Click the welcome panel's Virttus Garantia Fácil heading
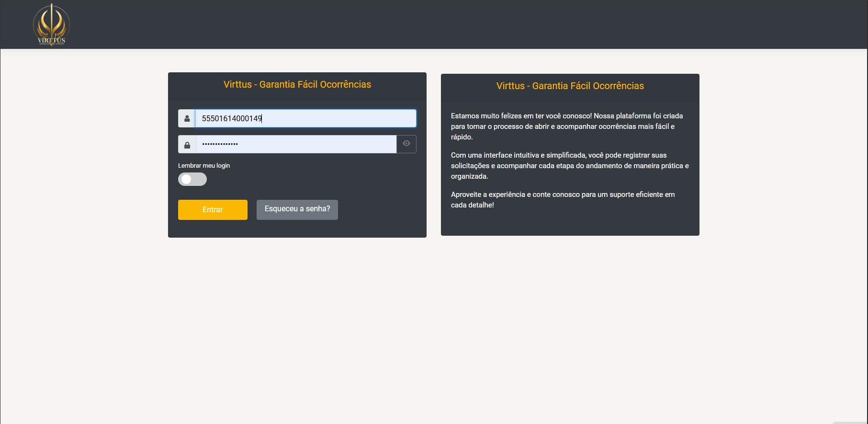 click(x=570, y=86)
